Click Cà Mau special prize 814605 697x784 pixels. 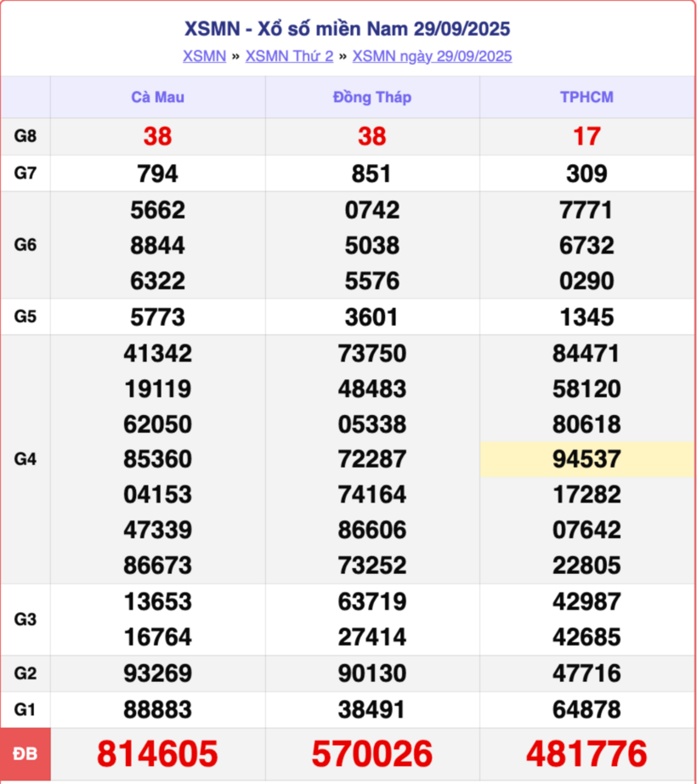[157, 754]
